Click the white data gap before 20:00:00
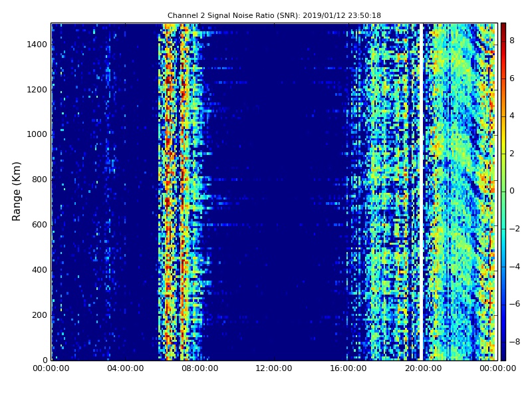This screenshot has height=399, width=532. (422, 192)
